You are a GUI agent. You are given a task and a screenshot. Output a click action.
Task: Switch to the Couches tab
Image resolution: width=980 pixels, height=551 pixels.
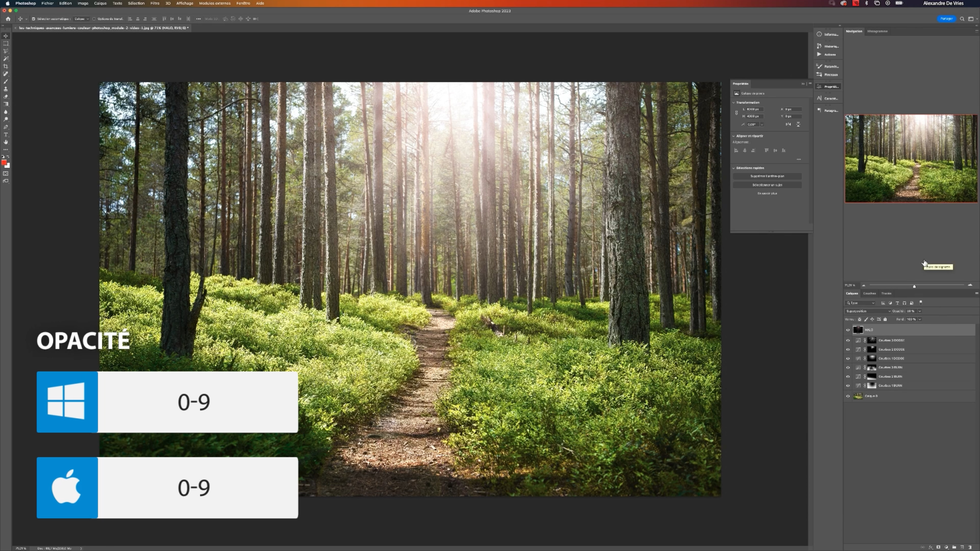[869, 293]
